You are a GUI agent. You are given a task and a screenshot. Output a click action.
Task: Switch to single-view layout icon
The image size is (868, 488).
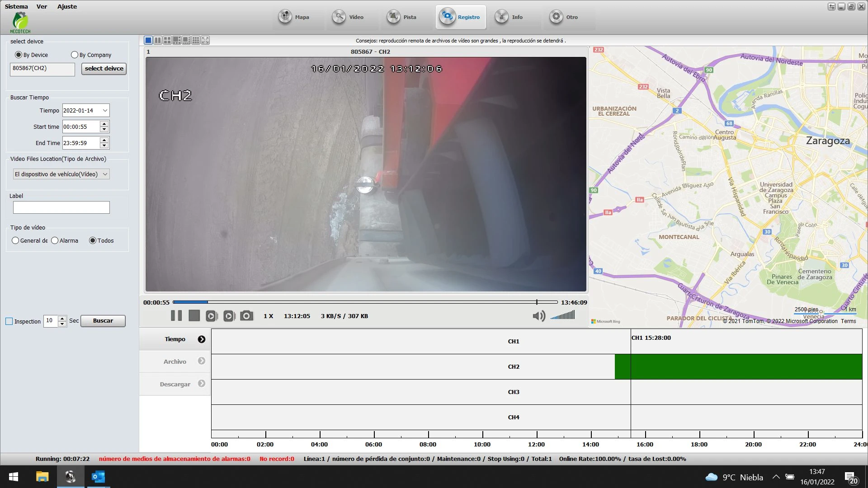pyautogui.click(x=148, y=40)
